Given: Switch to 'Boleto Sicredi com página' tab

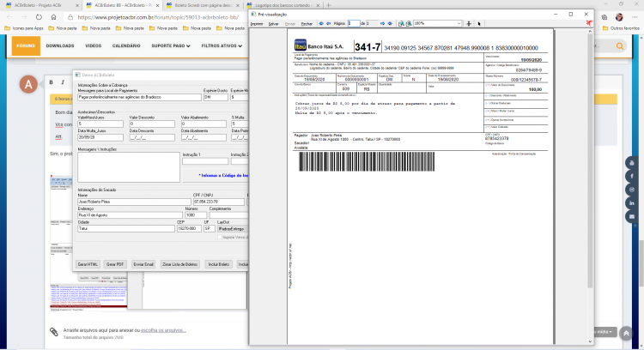Looking at the screenshot, I should 203,5.
